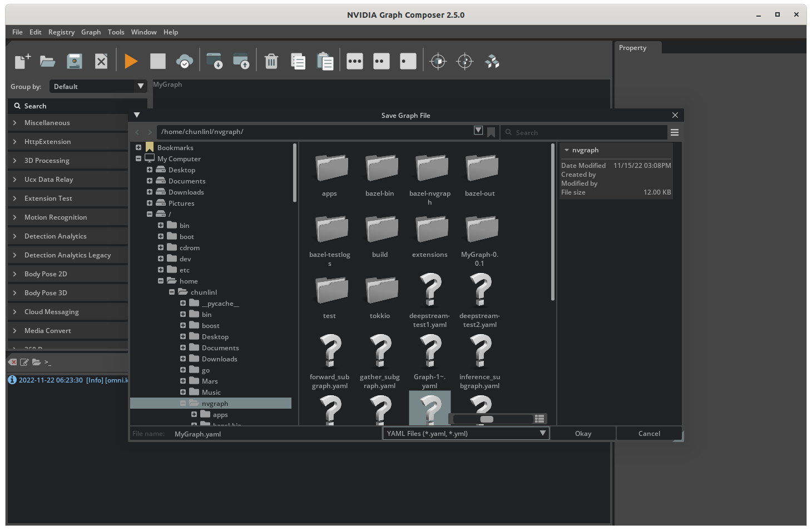Image resolution: width=812 pixels, height=531 pixels.
Task: Open the hamburger options menu in Save dialog
Action: tap(675, 132)
